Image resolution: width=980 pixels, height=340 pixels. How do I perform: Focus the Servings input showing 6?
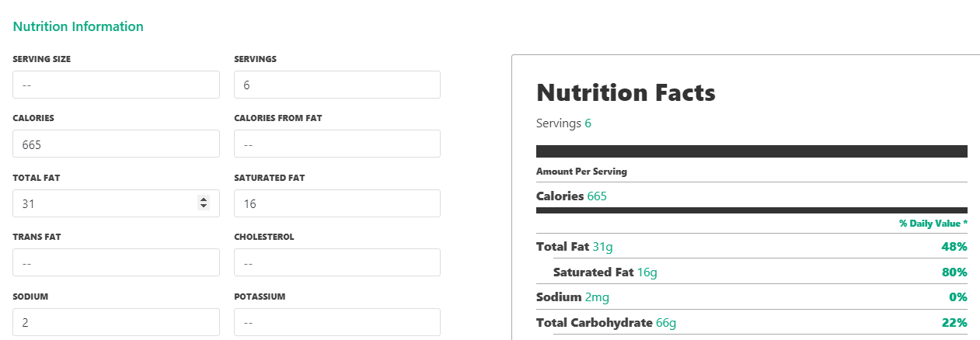(337, 85)
